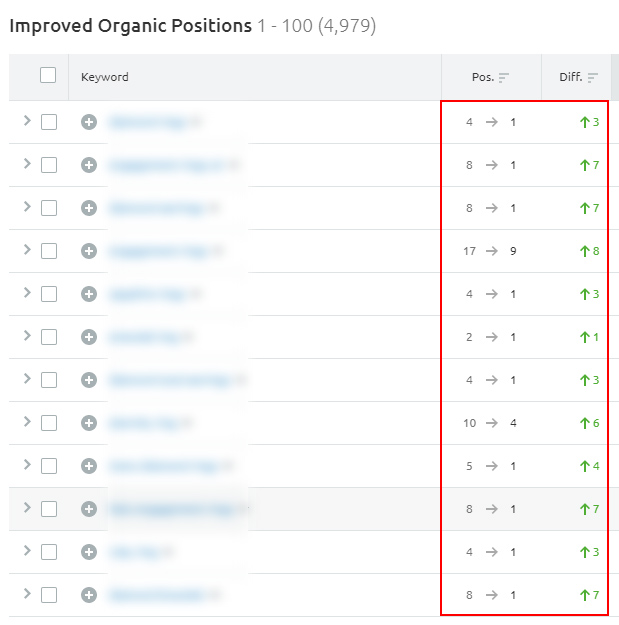Click the Pos. column sort icon

(504, 77)
